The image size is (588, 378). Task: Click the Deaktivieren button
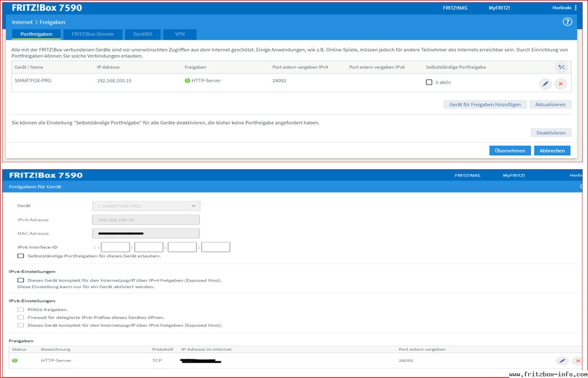[551, 133]
